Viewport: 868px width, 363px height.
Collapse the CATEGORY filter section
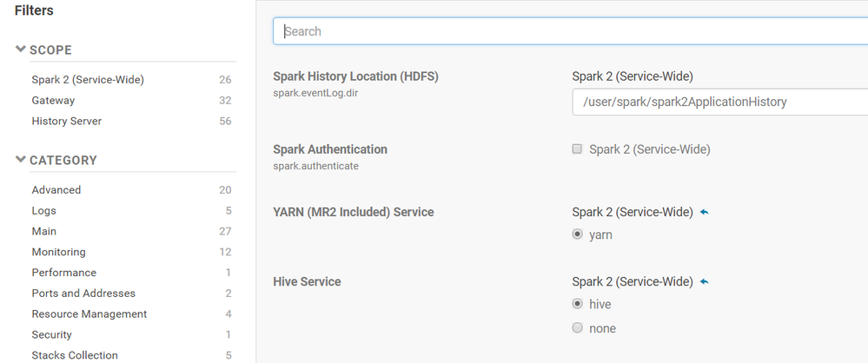[x=21, y=160]
